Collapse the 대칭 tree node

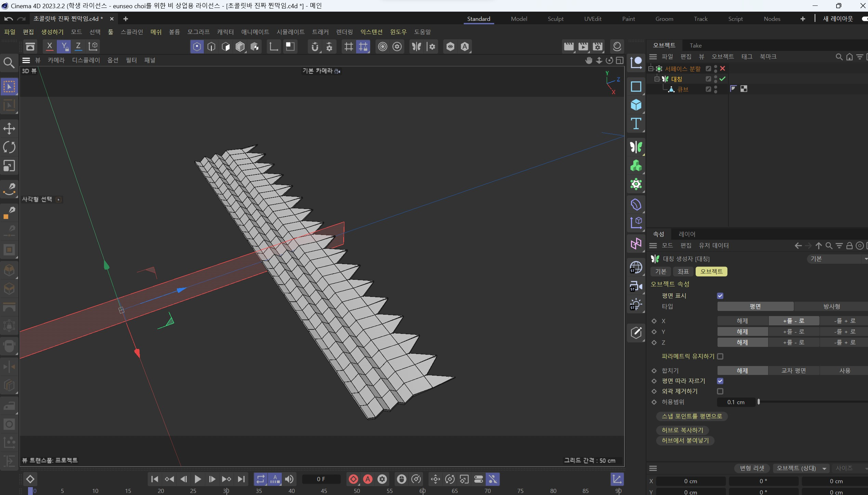pos(657,79)
